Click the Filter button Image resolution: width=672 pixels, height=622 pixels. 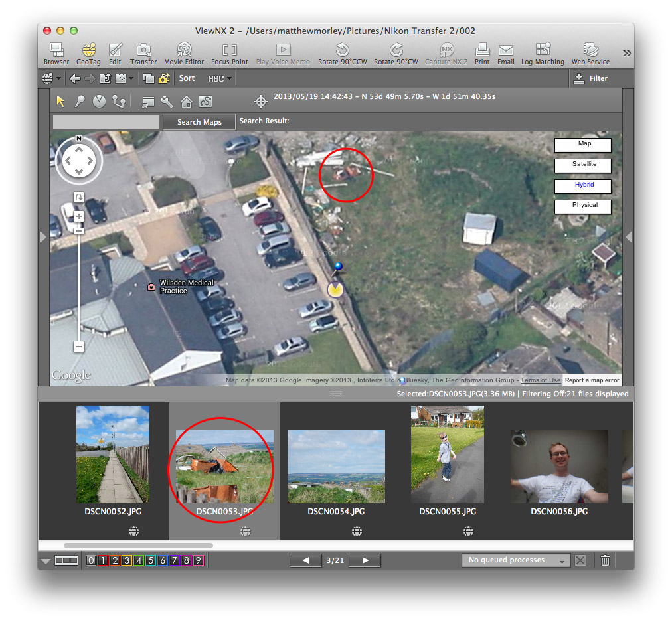(590, 78)
